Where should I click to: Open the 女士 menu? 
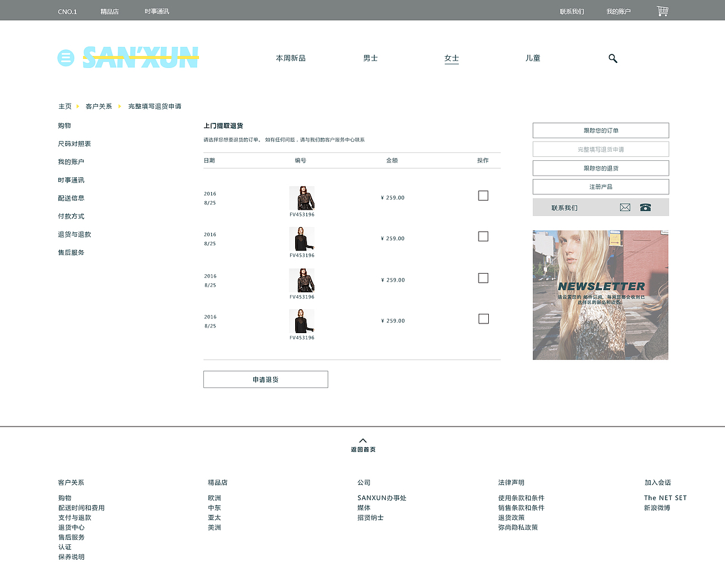(451, 58)
